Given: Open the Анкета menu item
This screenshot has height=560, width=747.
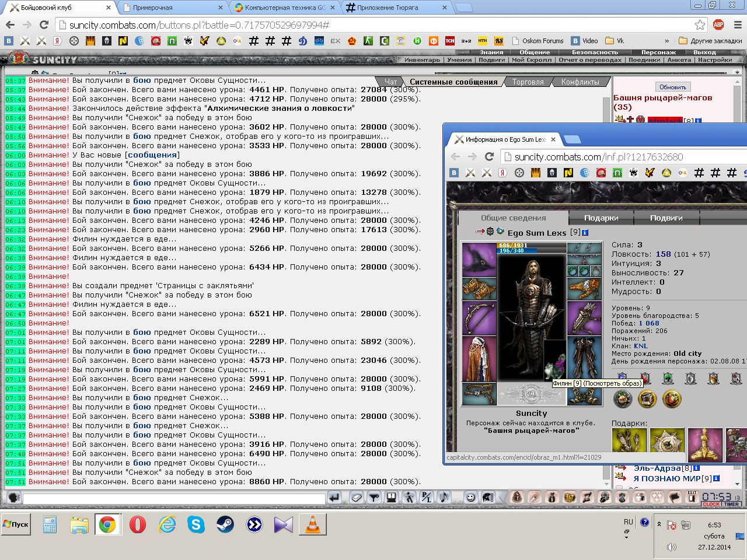Looking at the screenshot, I should tap(679, 60).
